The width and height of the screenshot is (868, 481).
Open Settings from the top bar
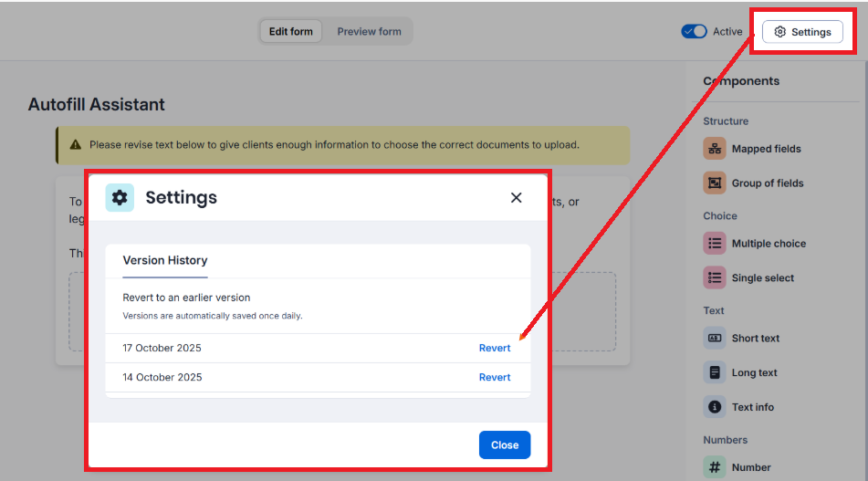pos(802,32)
